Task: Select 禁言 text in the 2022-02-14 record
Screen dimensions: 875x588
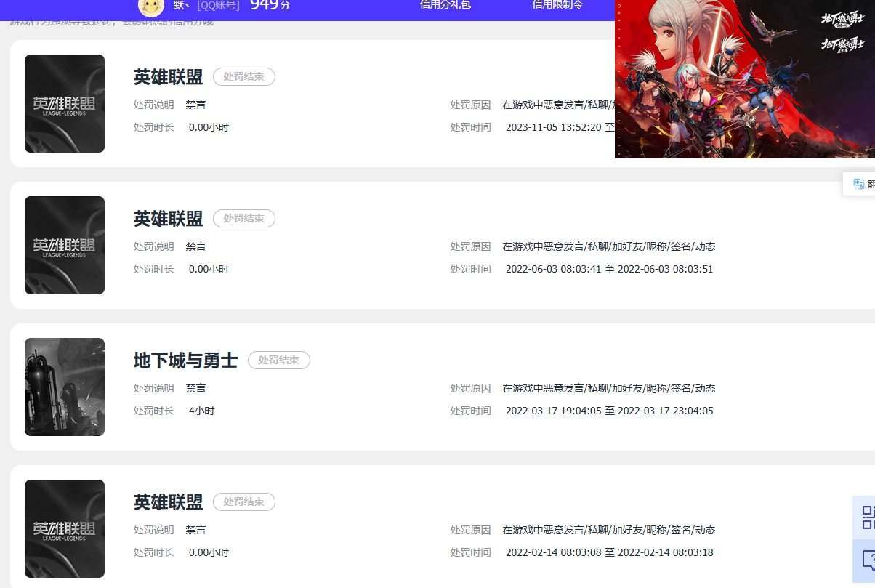Action: click(195, 530)
